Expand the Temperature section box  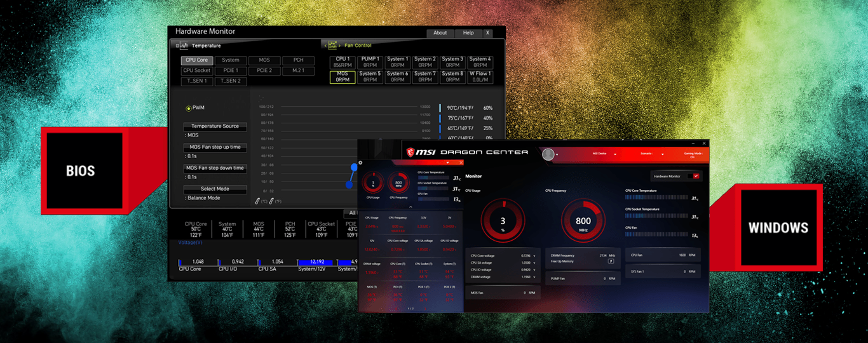coord(179,46)
